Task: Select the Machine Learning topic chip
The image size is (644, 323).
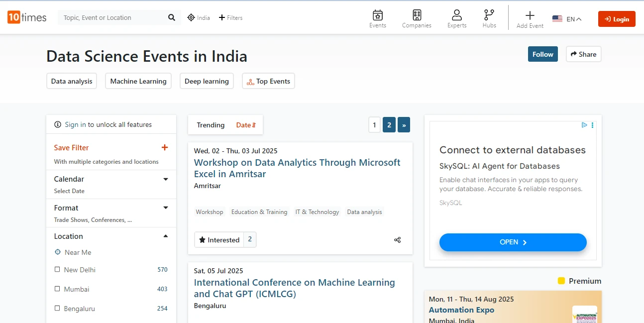Action: pos(138,81)
